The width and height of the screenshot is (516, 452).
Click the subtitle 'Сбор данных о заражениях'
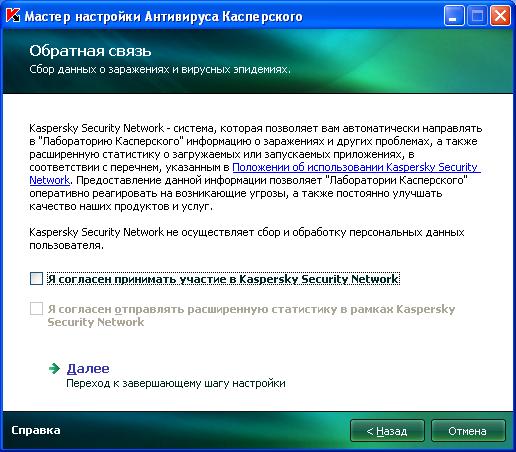(100, 69)
